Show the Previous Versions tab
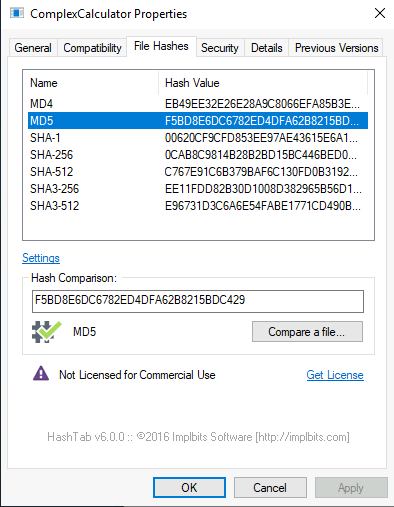394x507 pixels. click(x=336, y=48)
